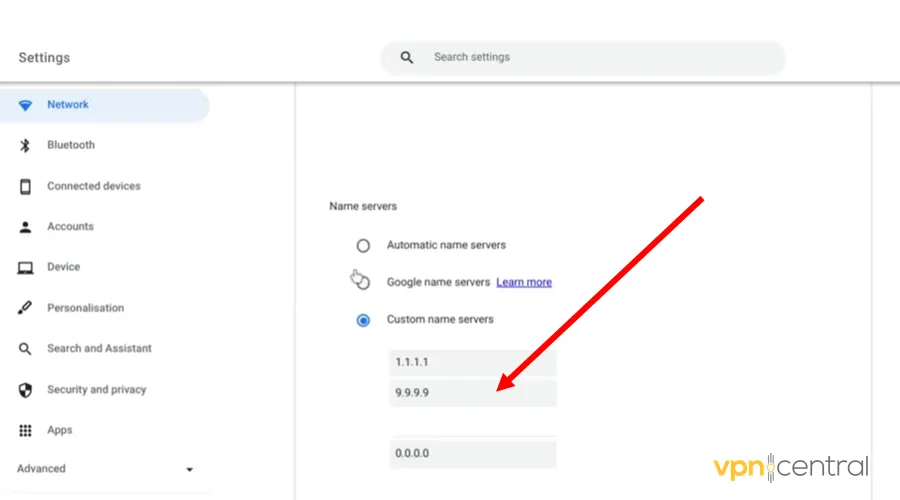Click the Network Wi-Fi icon in sidebar
This screenshot has height=500, width=900.
25,105
